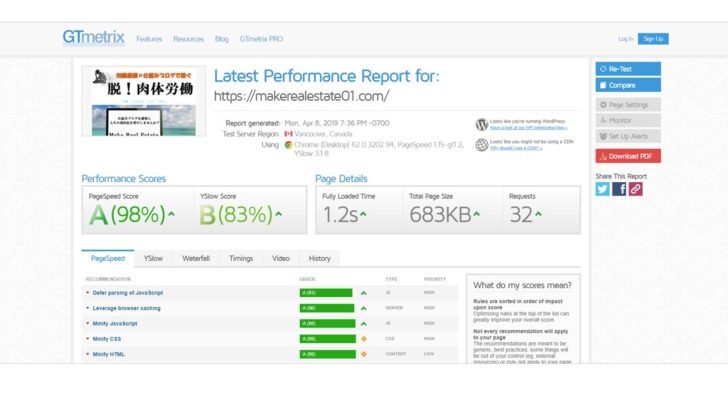Click the 1.2s loaded time value
728x410 pixels.
(340, 215)
